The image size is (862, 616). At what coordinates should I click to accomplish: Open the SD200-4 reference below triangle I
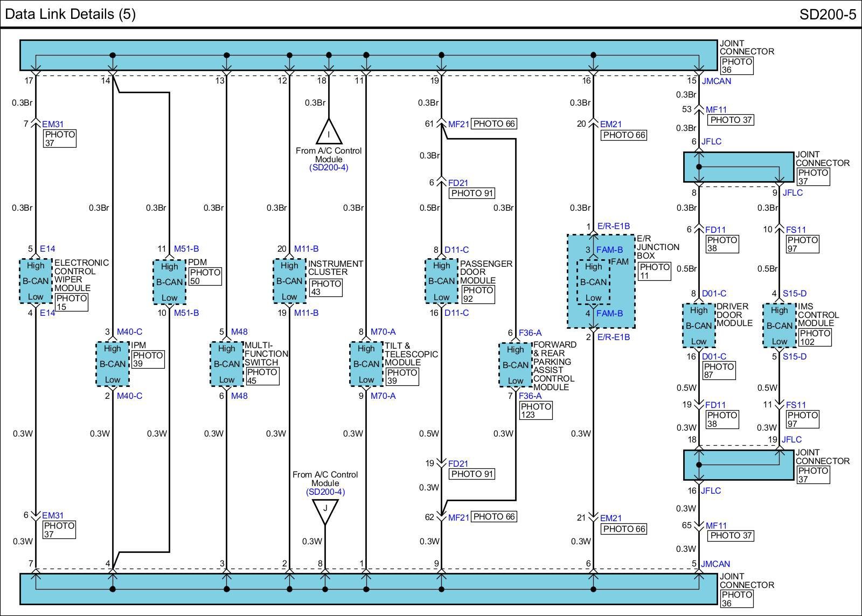pyautogui.click(x=329, y=168)
